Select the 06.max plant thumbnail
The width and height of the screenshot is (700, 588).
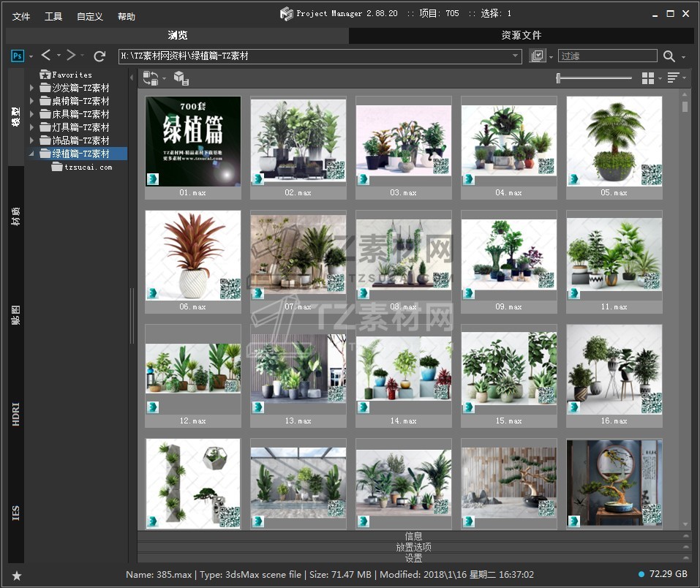193,255
